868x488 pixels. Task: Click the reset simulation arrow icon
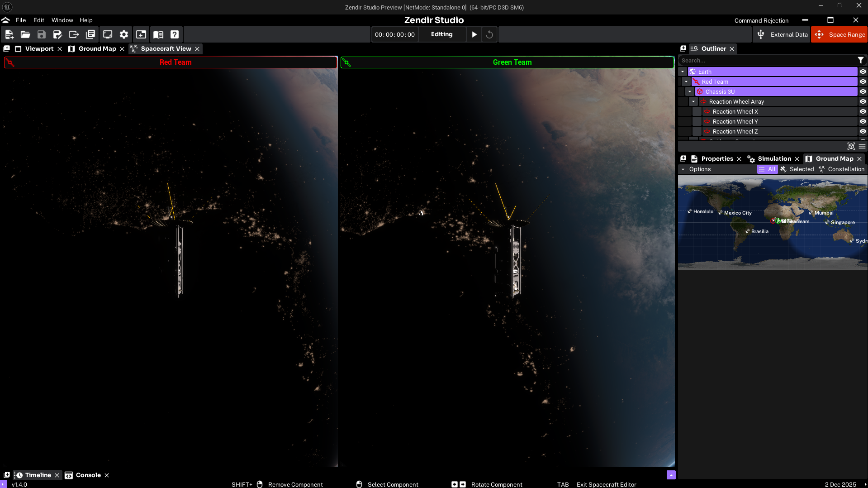pos(489,34)
